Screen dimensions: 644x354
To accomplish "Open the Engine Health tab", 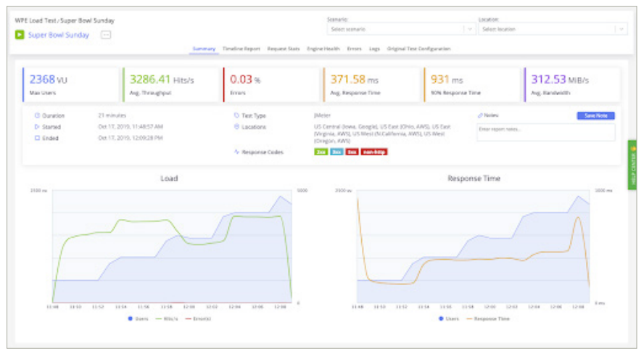I will point(326,49).
